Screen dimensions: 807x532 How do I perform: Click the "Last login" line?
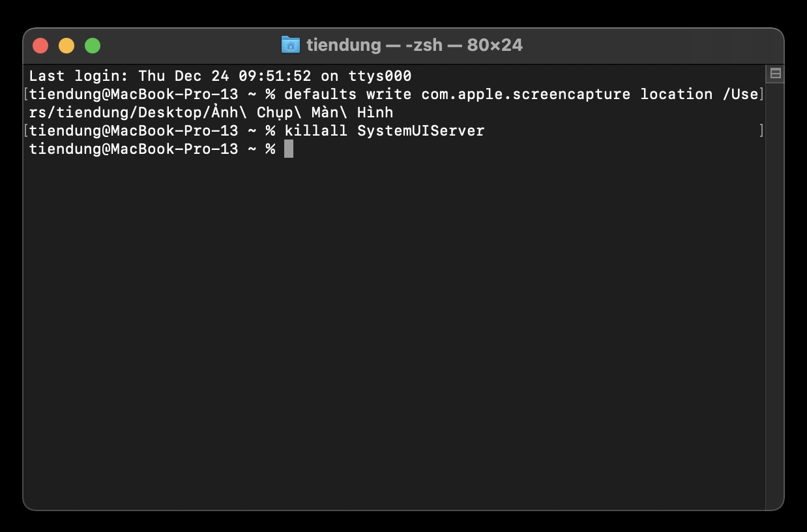click(x=220, y=76)
